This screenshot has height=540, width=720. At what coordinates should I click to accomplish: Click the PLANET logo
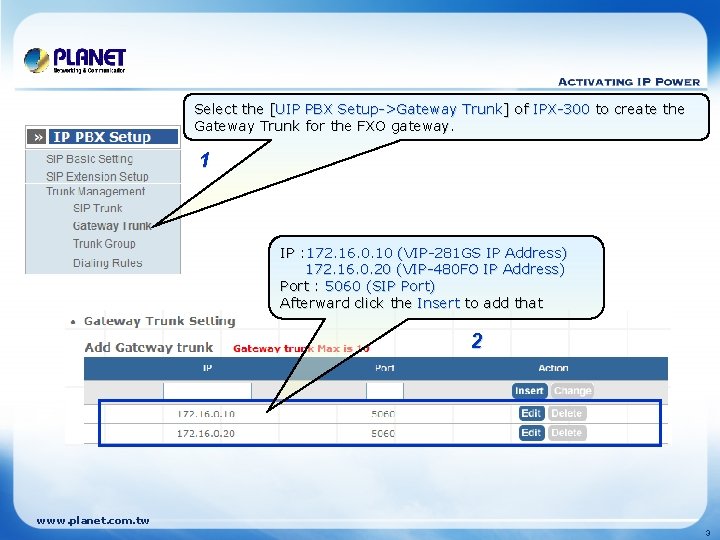coord(75,61)
